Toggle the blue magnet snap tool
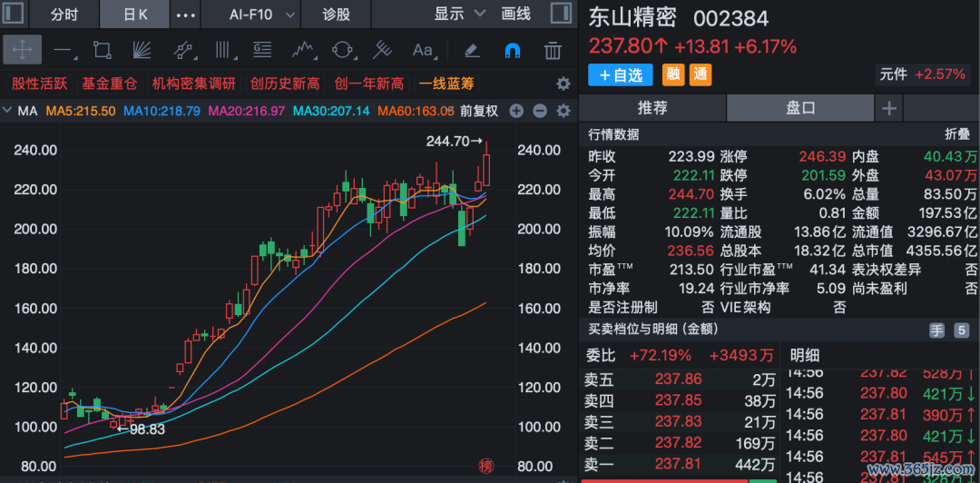 (512, 50)
